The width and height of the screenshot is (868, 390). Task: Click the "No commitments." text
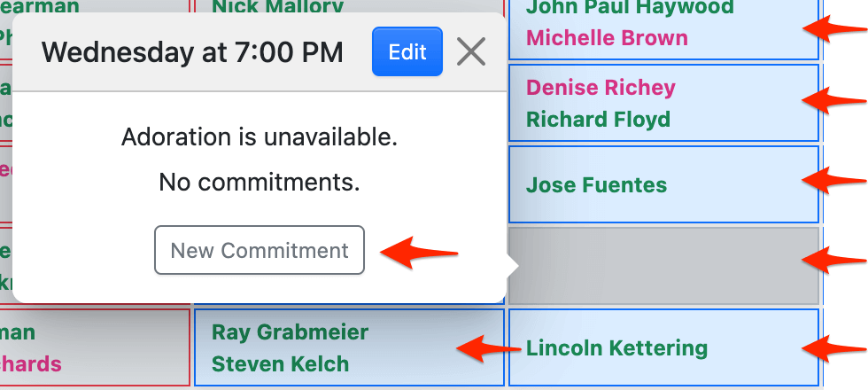click(x=260, y=183)
